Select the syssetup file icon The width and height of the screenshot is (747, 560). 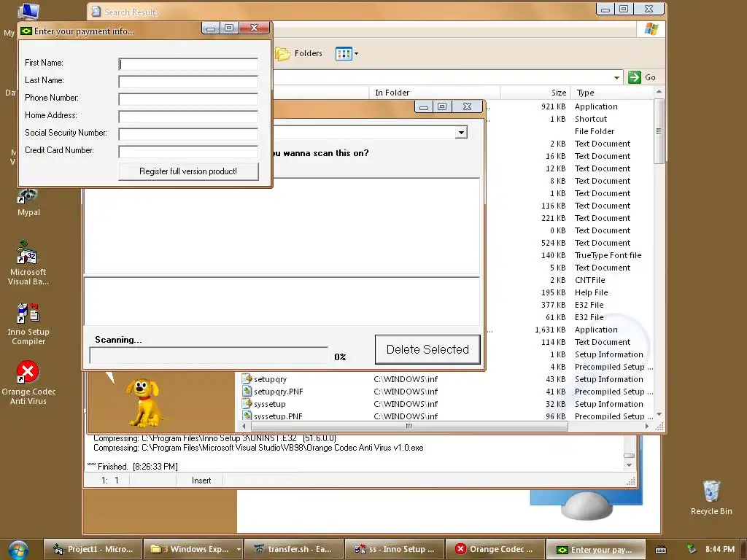tap(247, 403)
